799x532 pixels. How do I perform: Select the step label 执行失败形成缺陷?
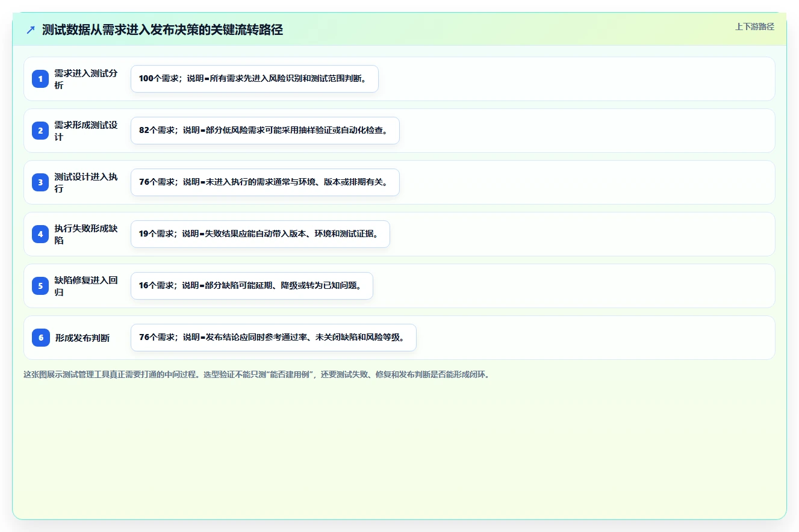coord(86,234)
